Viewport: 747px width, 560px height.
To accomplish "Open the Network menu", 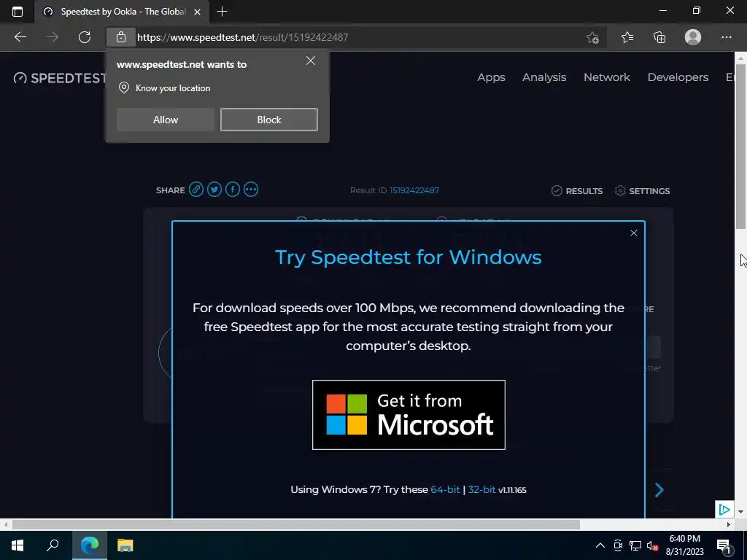I will (606, 77).
